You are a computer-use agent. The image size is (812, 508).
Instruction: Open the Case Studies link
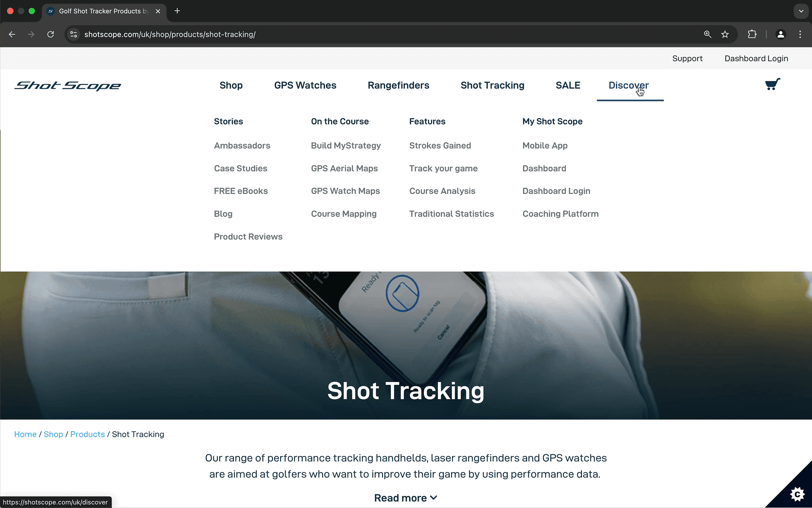pyautogui.click(x=240, y=168)
